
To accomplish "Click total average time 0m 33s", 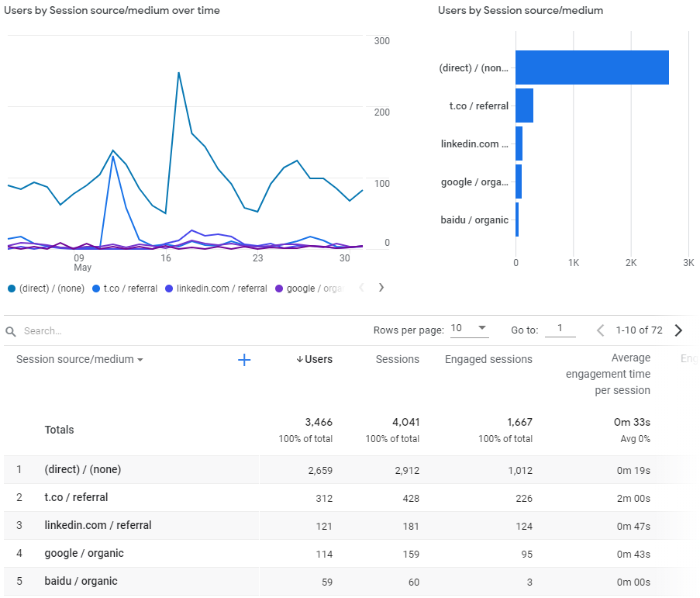I will coord(632,423).
